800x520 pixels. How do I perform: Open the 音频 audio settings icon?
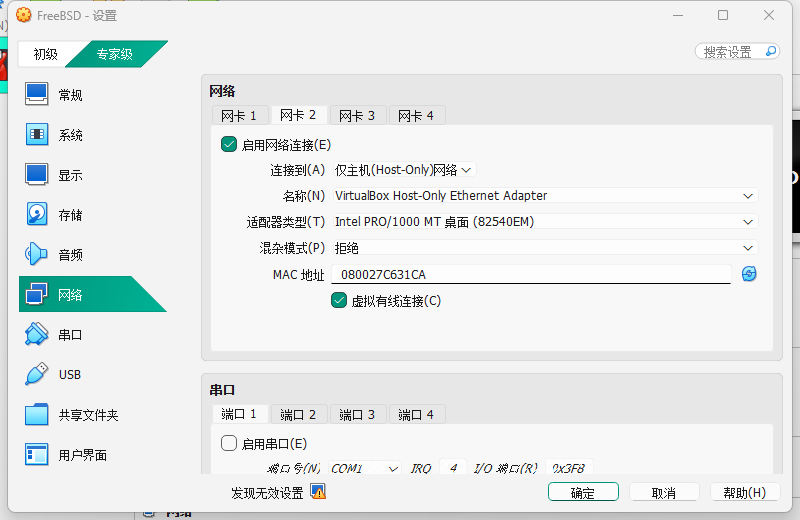(37, 254)
